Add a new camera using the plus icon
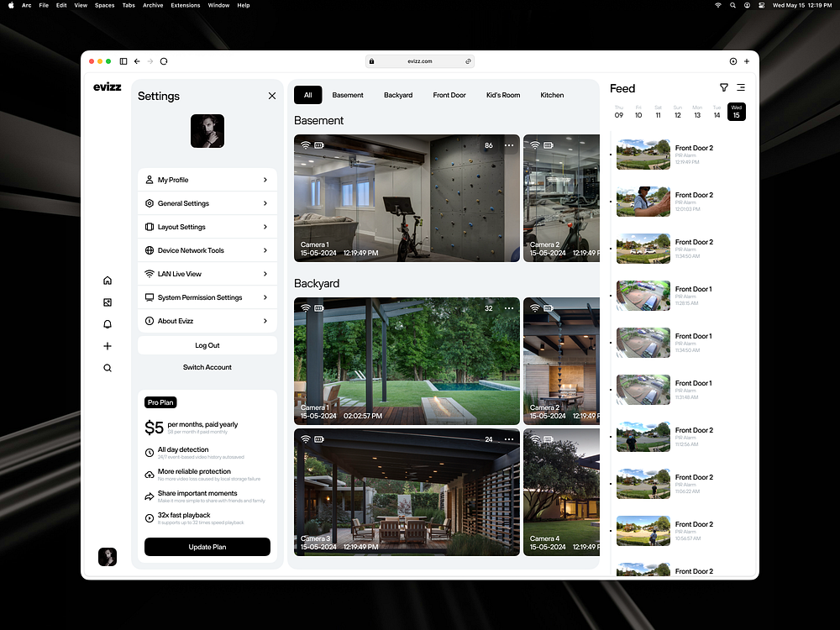The height and width of the screenshot is (630, 840). pos(108,345)
